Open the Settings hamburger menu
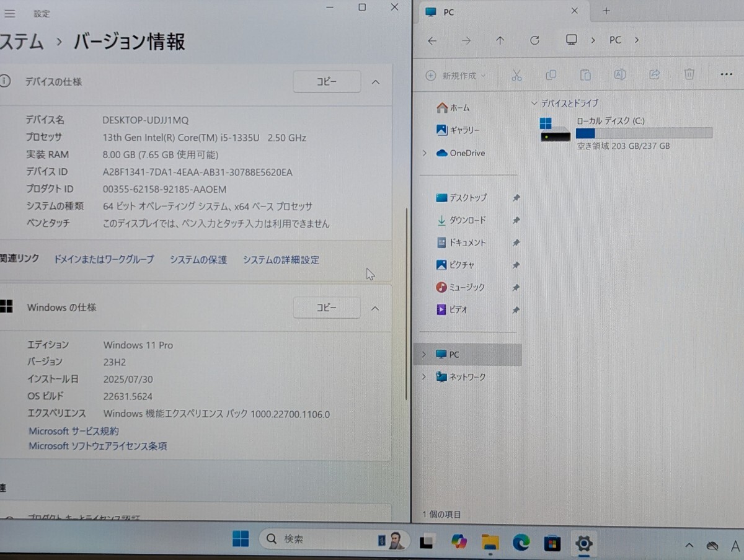Screen dimensions: 744x560 tap(9, 13)
